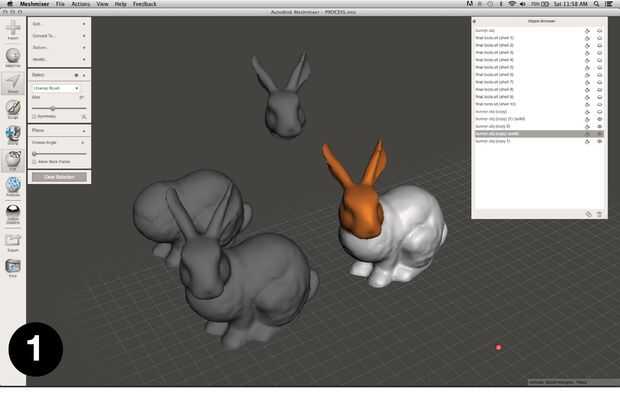Screen dimensions: 620x401
Task: Select the highlighted object row in browser
Action: coord(539,134)
